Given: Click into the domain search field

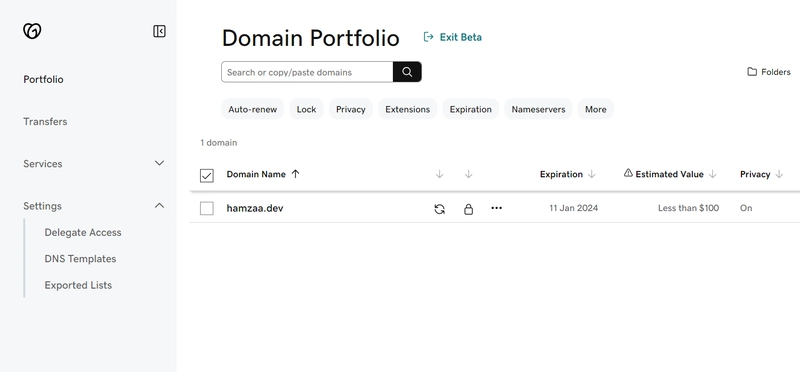Looking at the screenshot, I should coord(307,72).
